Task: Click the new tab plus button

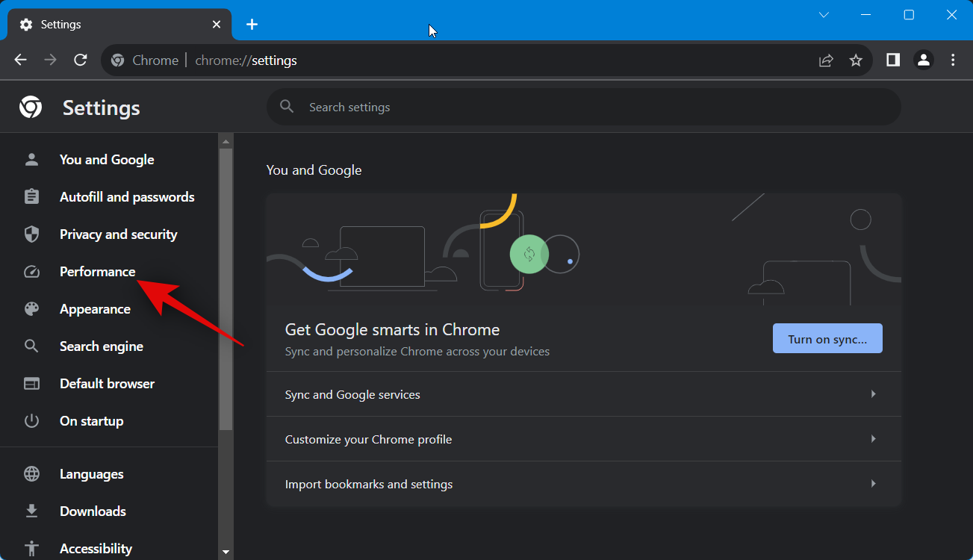Action: point(252,25)
